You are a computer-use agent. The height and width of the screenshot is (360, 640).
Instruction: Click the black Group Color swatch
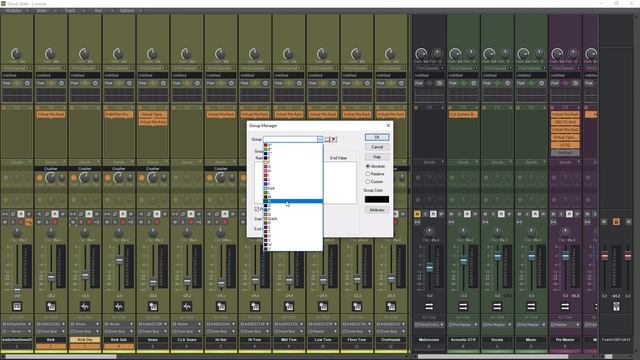tap(377, 199)
